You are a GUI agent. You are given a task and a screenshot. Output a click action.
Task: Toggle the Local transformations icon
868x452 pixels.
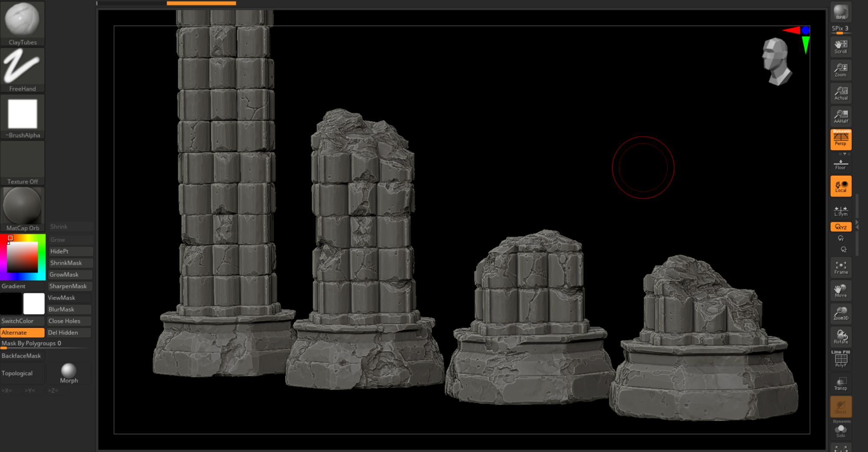click(x=841, y=186)
